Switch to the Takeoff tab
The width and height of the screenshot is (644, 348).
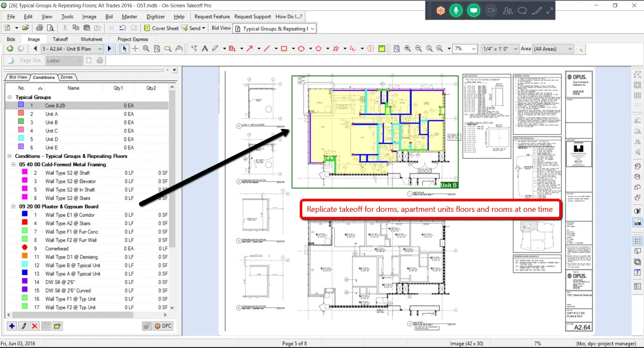click(x=60, y=39)
